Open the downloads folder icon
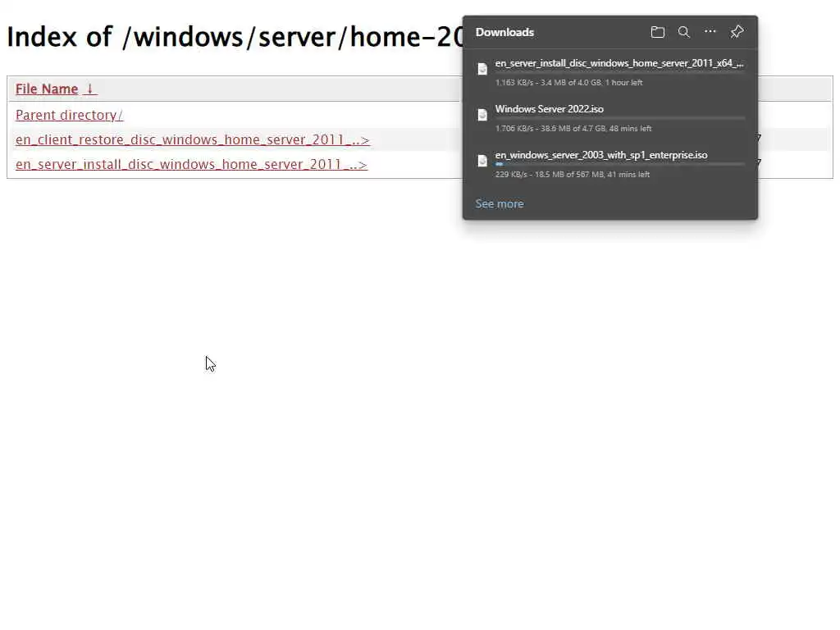The height and width of the screenshot is (630, 840). tap(657, 32)
